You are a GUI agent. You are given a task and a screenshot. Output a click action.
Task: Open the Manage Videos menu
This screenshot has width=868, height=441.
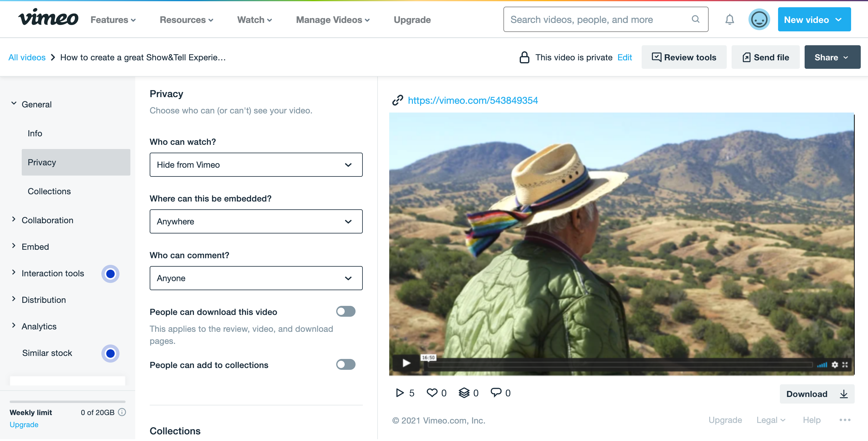point(333,20)
